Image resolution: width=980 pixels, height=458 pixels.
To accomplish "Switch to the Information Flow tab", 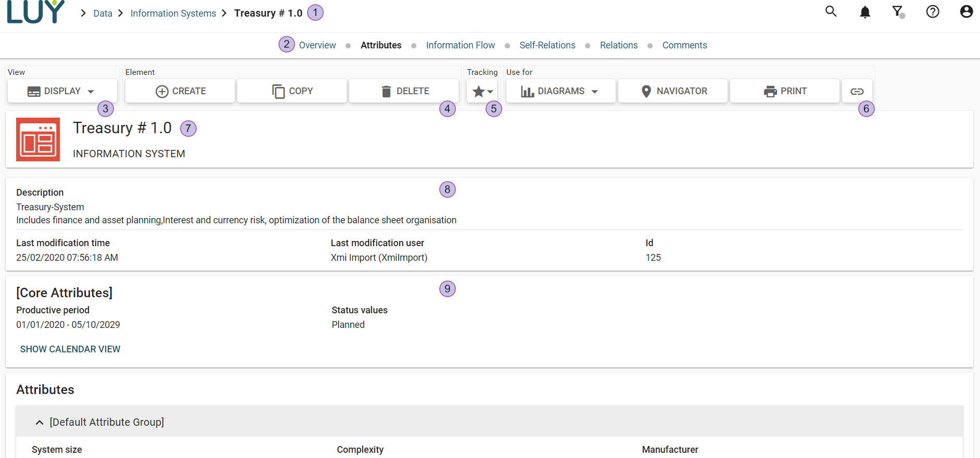I will pyautogui.click(x=460, y=45).
